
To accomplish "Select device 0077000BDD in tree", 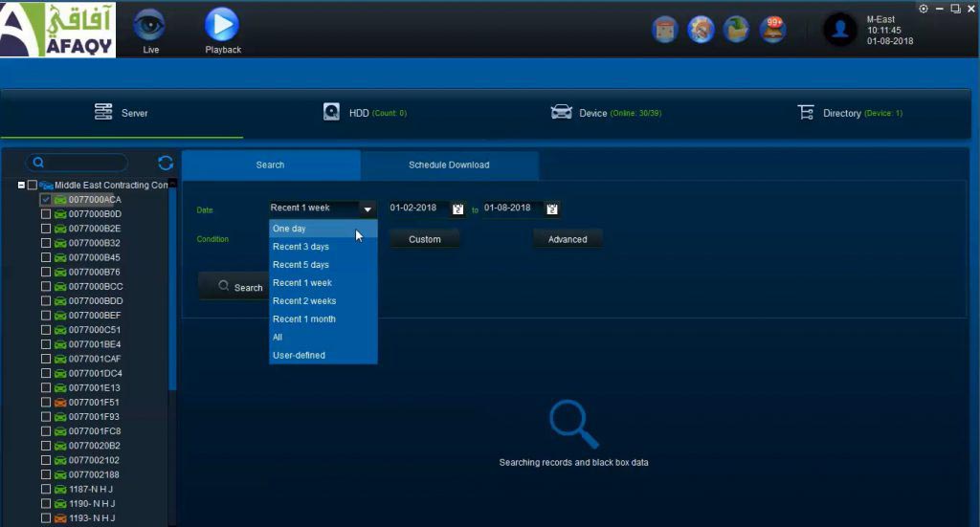I will pyautogui.click(x=96, y=301).
